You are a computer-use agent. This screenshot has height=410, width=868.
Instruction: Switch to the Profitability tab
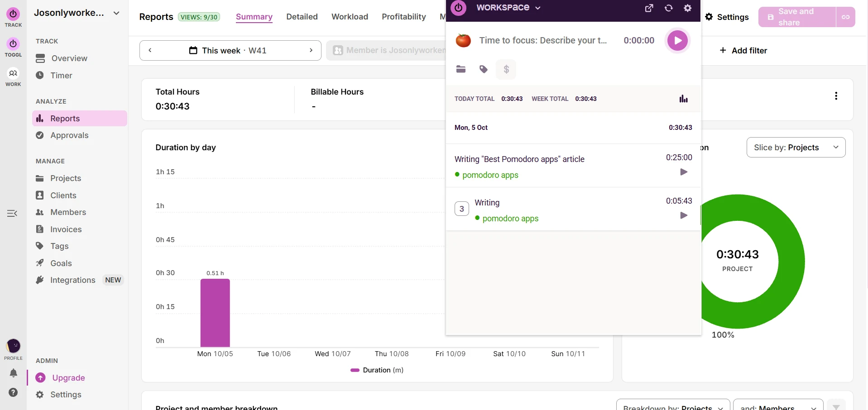pos(404,17)
